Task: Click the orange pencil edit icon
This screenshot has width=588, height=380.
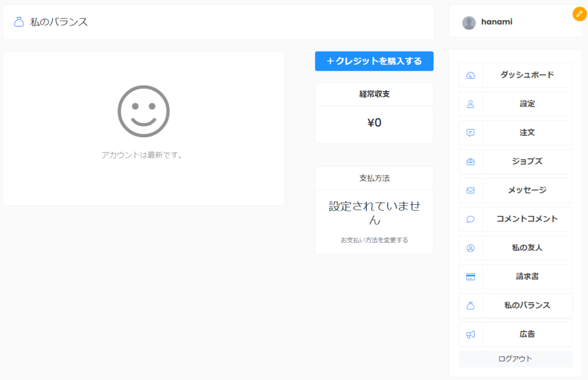Action: point(579,14)
